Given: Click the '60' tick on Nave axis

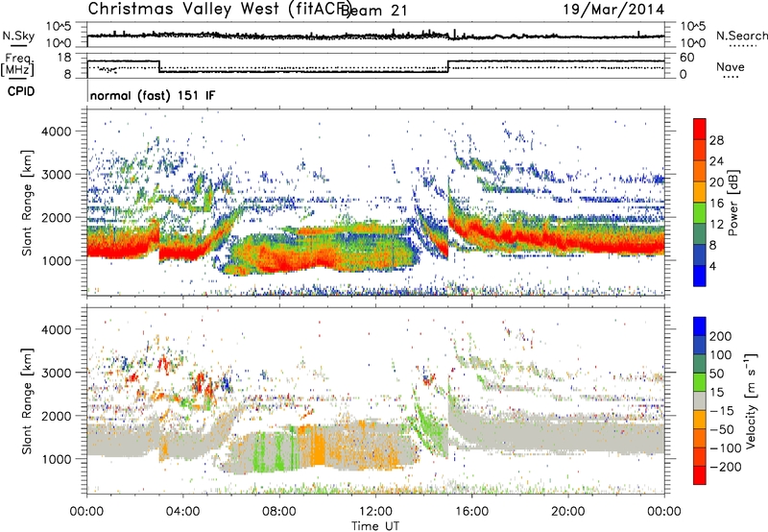Looking at the screenshot, I should (687, 58).
